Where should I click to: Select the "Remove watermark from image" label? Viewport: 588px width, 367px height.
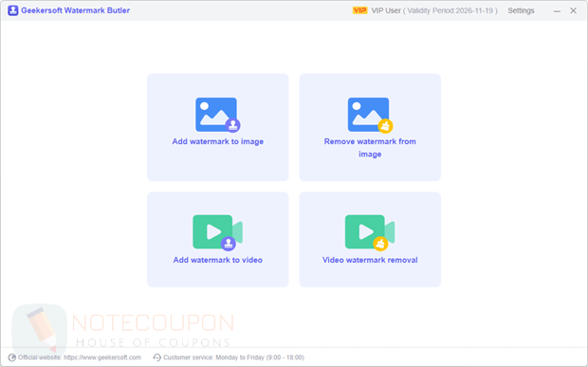click(370, 148)
